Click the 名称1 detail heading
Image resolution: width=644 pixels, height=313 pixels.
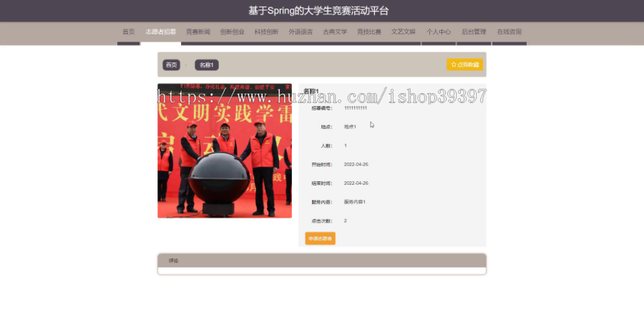[311, 91]
